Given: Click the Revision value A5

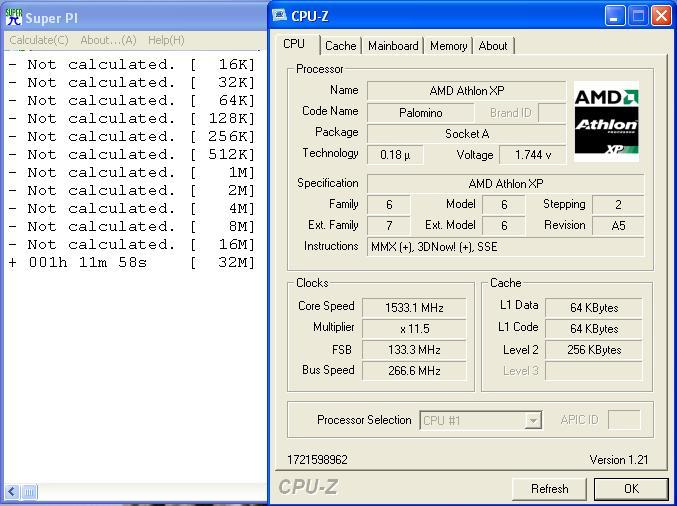Looking at the screenshot, I should tap(618, 226).
